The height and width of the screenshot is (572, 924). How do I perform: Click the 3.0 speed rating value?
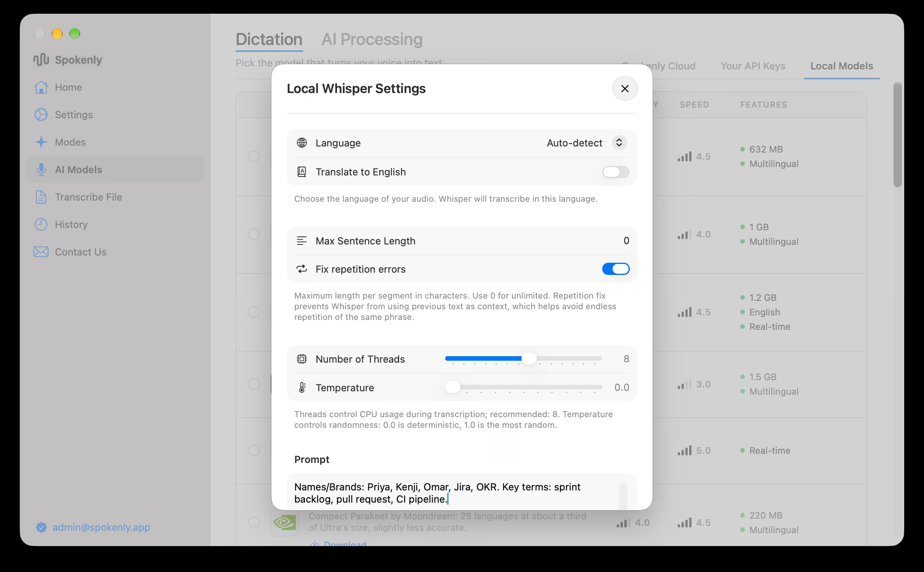pyautogui.click(x=703, y=384)
